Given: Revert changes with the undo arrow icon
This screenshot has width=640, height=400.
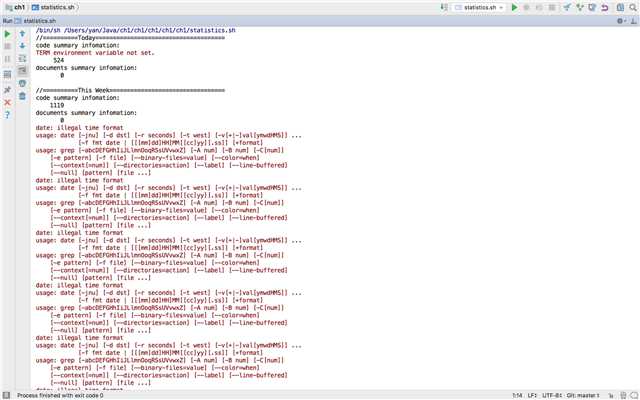Looking at the screenshot, I should 605,7.
